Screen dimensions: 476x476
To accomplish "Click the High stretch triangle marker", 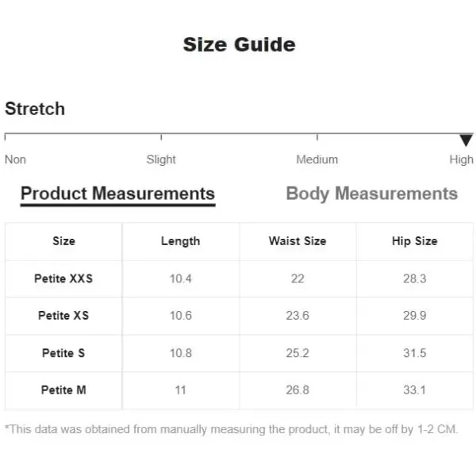I will click(466, 140).
